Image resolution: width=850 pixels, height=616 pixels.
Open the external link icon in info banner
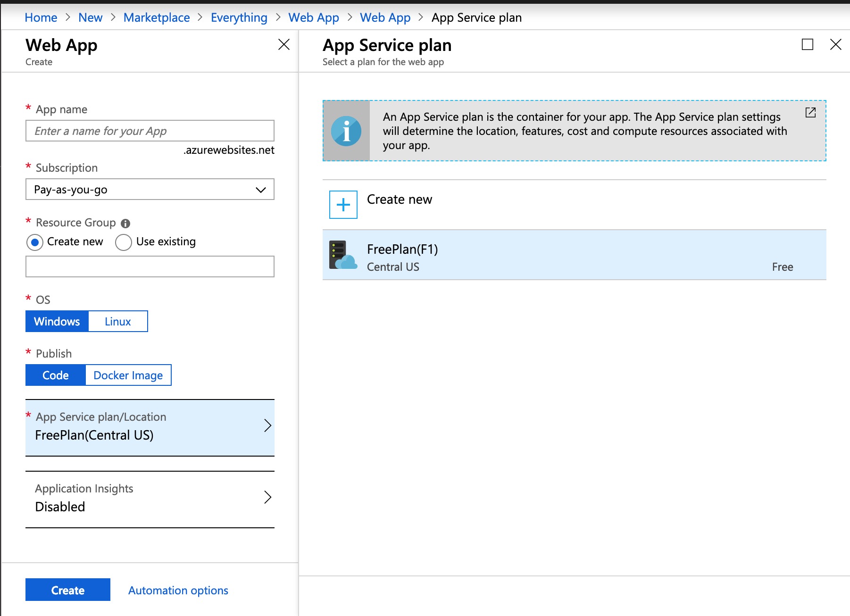pos(810,112)
